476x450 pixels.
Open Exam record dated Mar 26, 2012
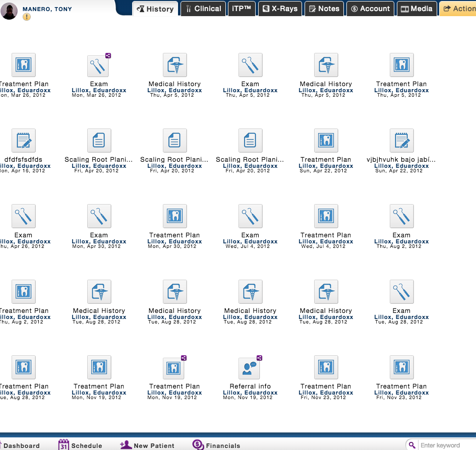pyautogui.click(x=99, y=66)
